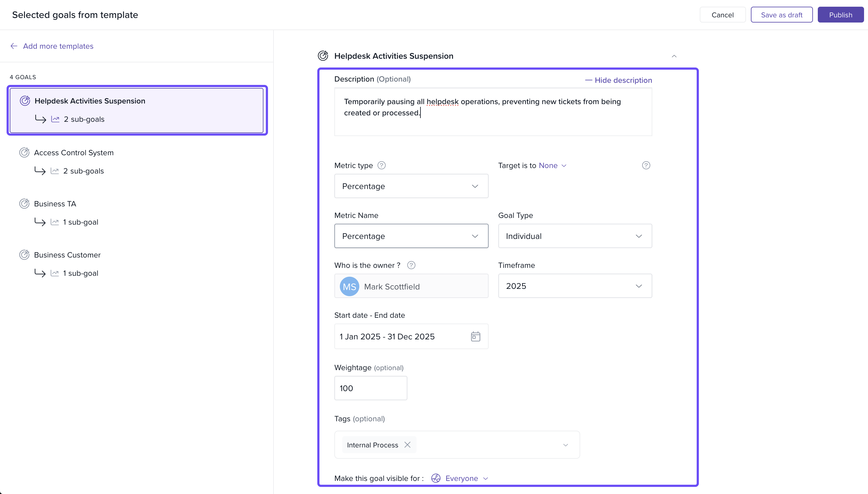Select Business Customer goal in list
This screenshot has width=868, height=494.
click(x=67, y=255)
